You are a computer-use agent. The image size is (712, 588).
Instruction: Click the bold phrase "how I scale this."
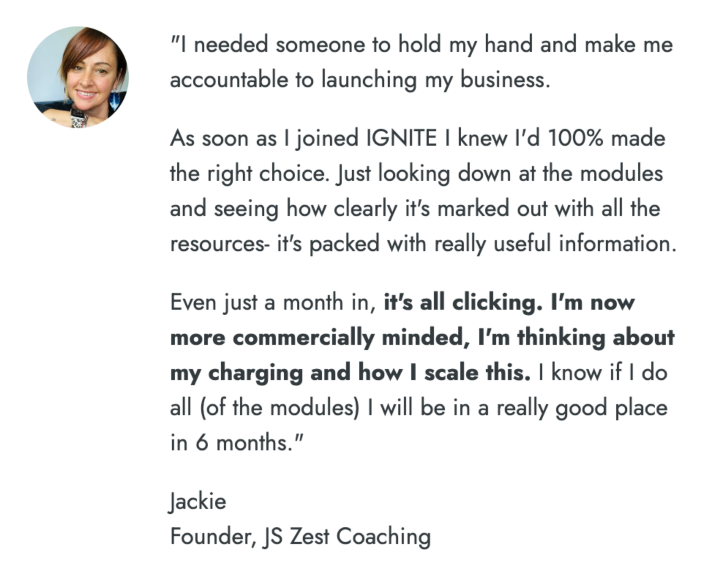point(444,372)
